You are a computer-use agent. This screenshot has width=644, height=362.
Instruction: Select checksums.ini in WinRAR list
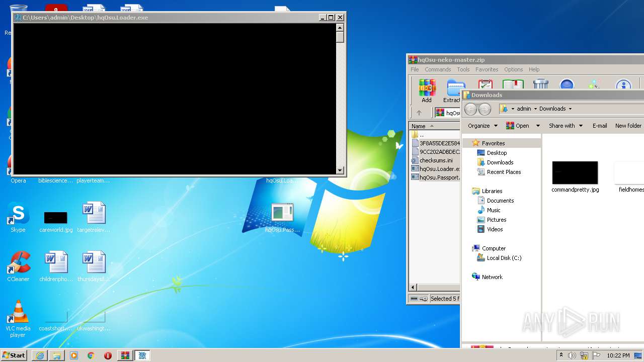(435, 160)
